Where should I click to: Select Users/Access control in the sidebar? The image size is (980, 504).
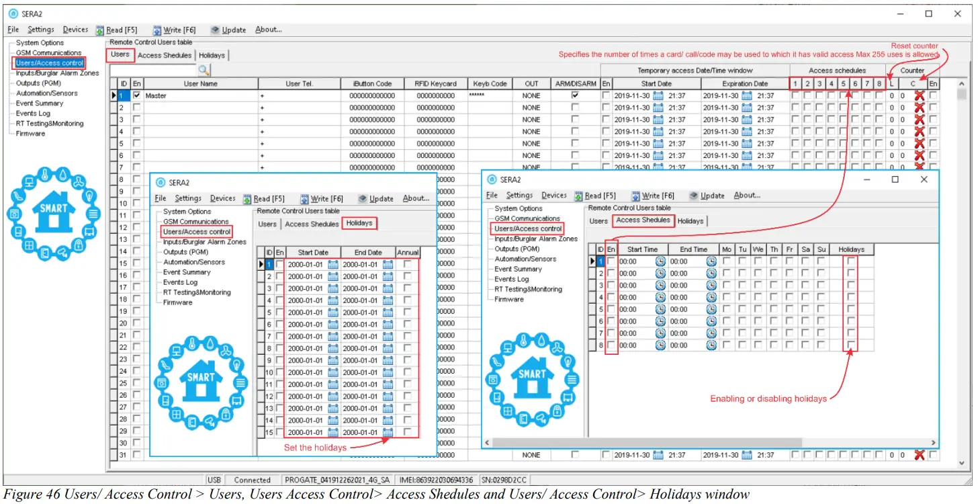pos(50,62)
